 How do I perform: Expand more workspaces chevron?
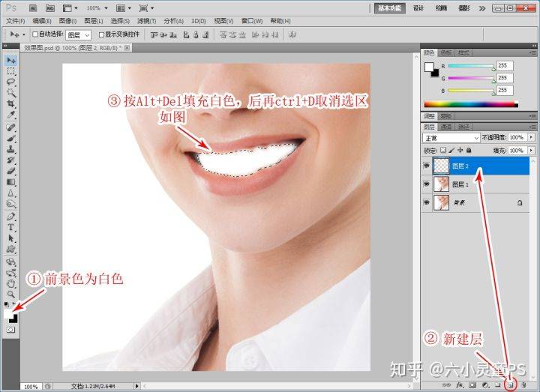tap(482, 8)
